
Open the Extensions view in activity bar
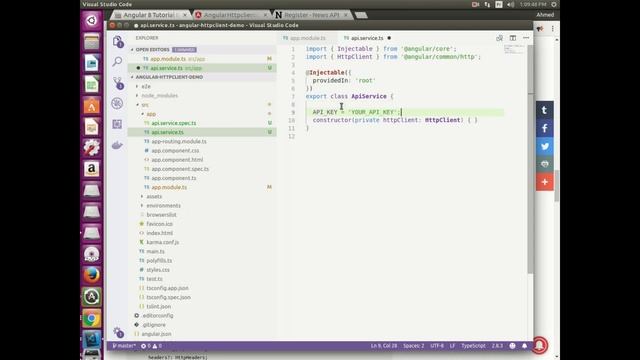(117, 124)
